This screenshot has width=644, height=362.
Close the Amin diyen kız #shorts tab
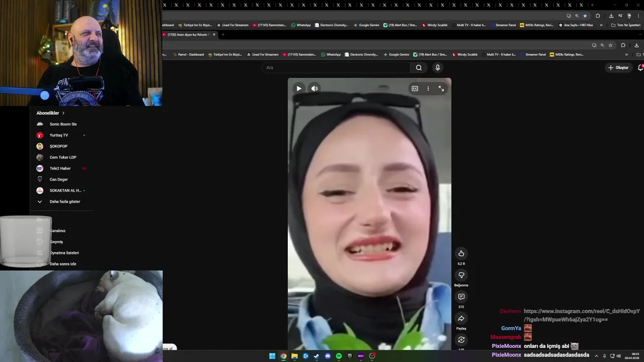pyautogui.click(x=214, y=35)
